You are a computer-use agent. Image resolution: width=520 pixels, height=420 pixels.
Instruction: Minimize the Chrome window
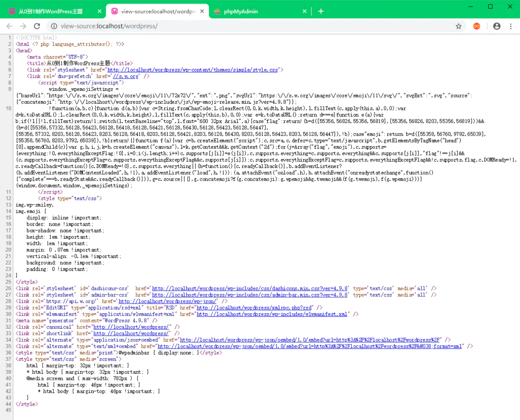click(471, 6)
